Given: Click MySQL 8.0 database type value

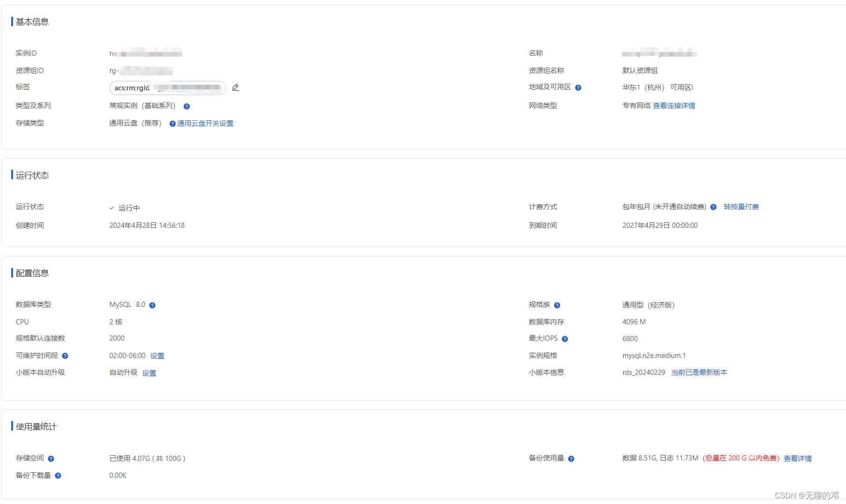Looking at the screenshot, I should point(127,305).
